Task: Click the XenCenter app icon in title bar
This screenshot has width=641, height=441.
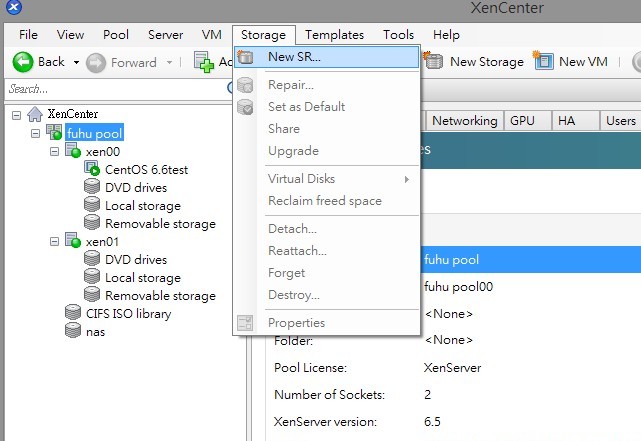Action: pyautogui.click(x=13, y=7)
